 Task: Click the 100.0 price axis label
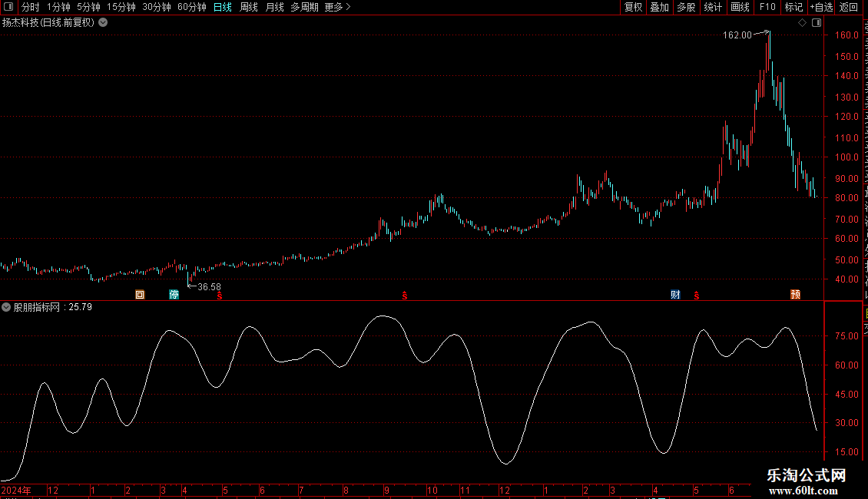click(x=847, y=157)
